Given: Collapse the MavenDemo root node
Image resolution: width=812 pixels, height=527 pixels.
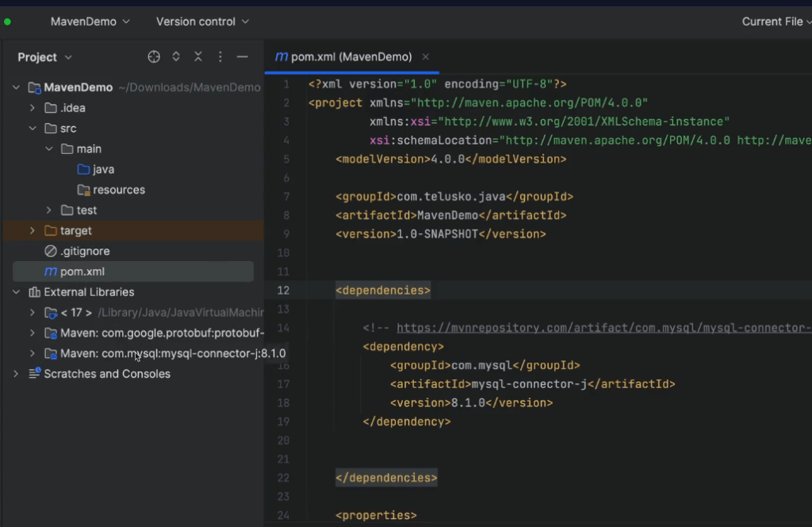Looking at the screenshot, I should [16, 87].
